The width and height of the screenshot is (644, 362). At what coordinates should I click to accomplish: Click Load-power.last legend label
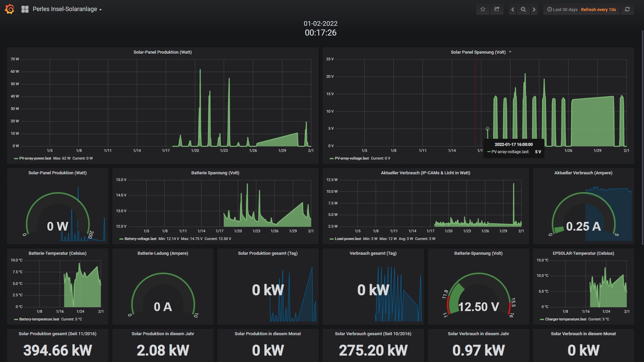coord(348,239)
